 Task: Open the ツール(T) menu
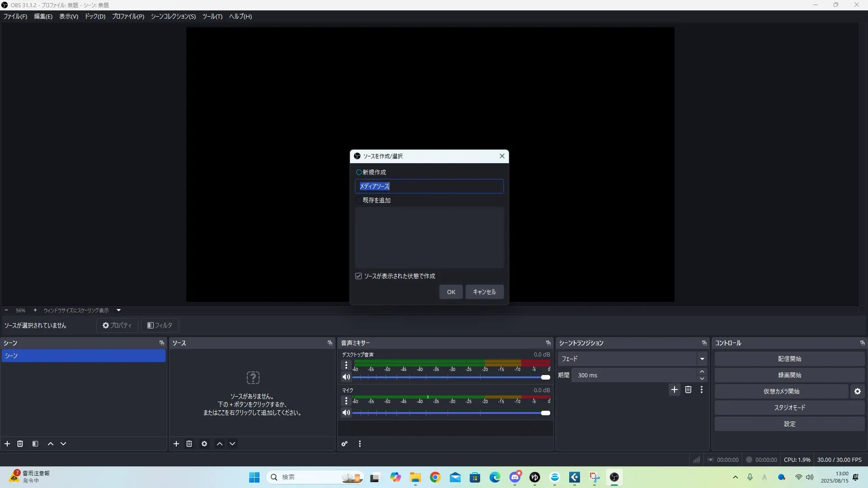(x=212, y=16)
